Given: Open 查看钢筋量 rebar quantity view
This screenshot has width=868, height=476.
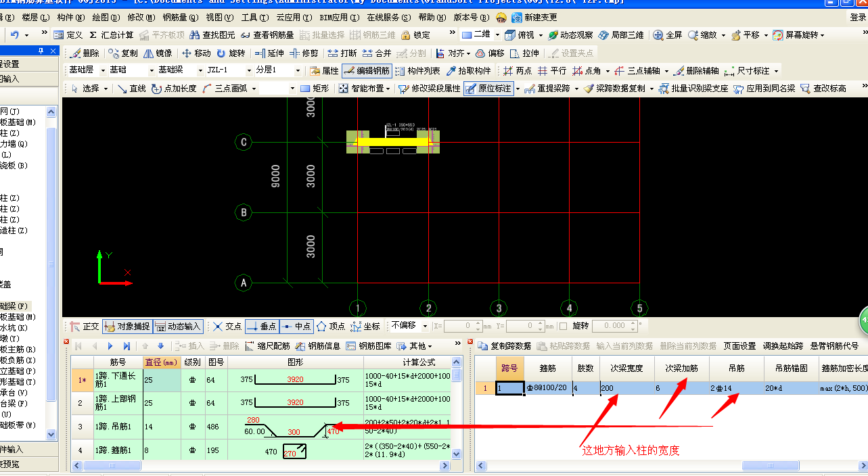Looking at the screenshot, I should (x=267, y=35).
